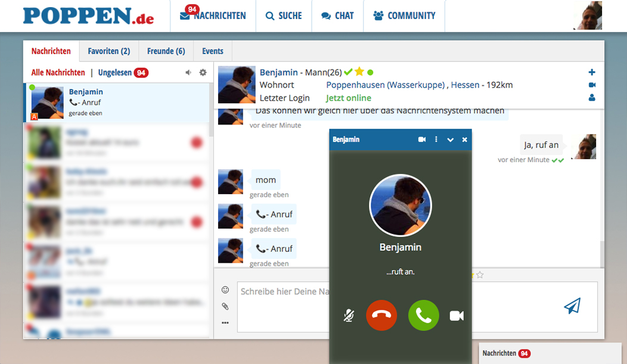627x364 pixels.
Task: Accept the call with the green phone button
Action: [423, 315]
